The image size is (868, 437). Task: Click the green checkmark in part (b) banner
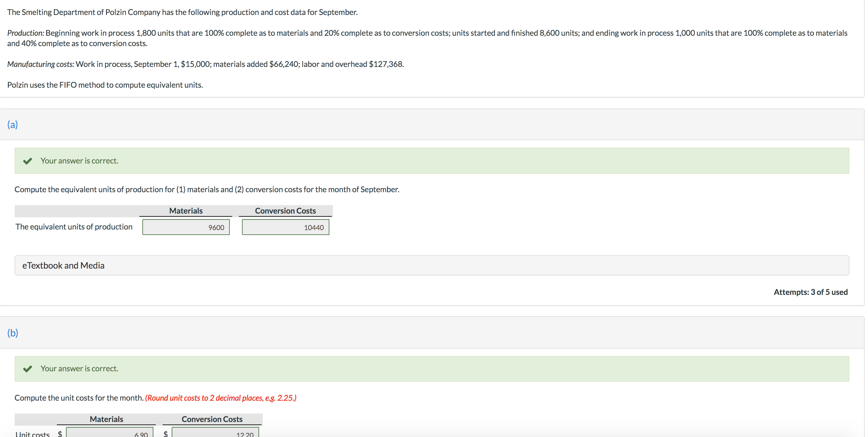[27, 369]
